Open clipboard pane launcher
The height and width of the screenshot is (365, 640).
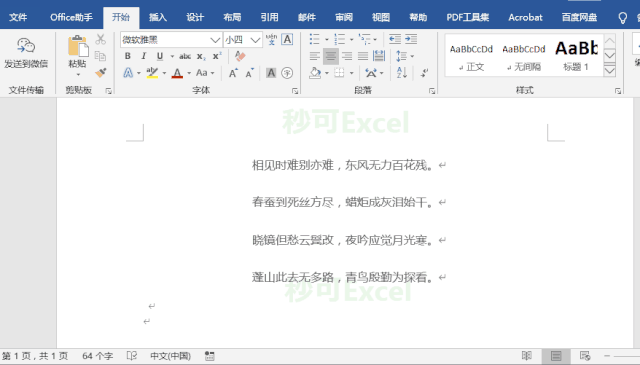(109, 91)
